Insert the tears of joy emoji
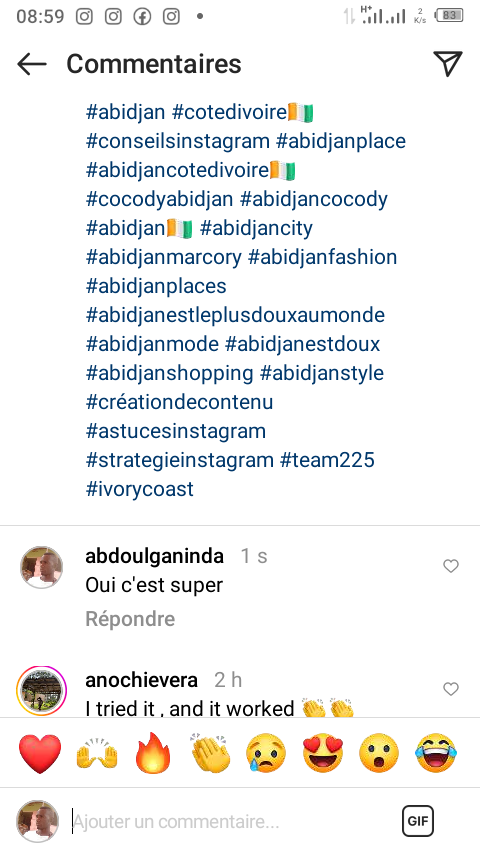This screenshot has width=480, height=854. point(436,753)
